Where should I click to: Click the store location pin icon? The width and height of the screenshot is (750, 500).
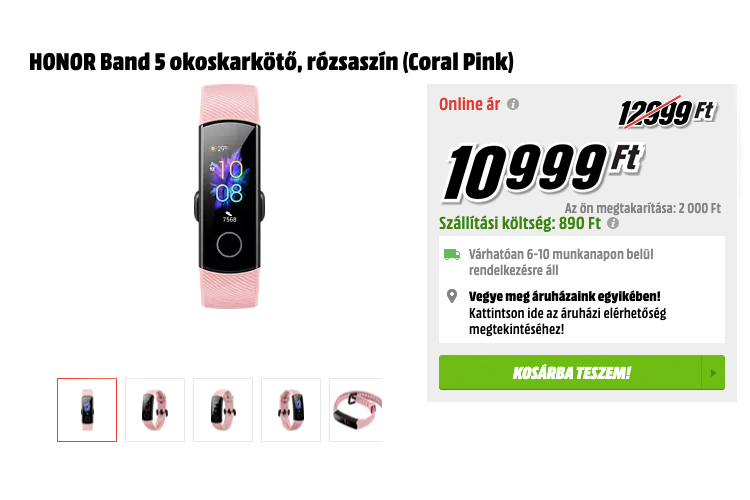click(452, 296)
